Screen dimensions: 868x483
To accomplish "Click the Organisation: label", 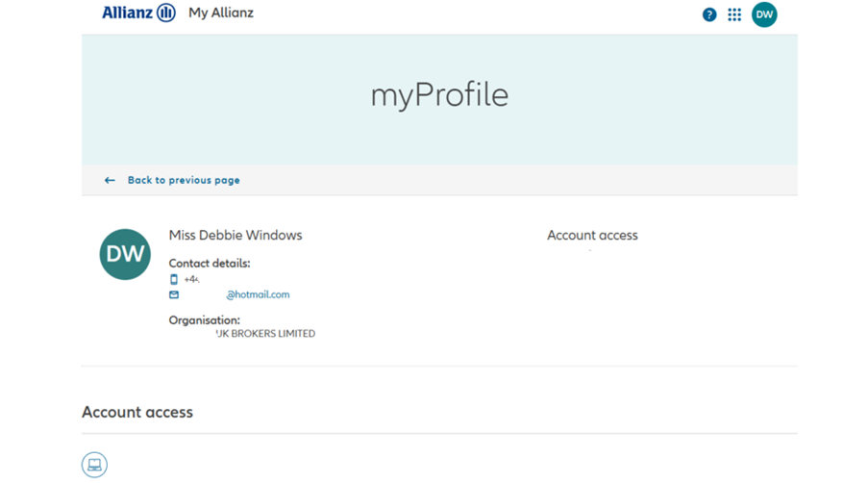I will pyautogui.click(x=205, y=320).
